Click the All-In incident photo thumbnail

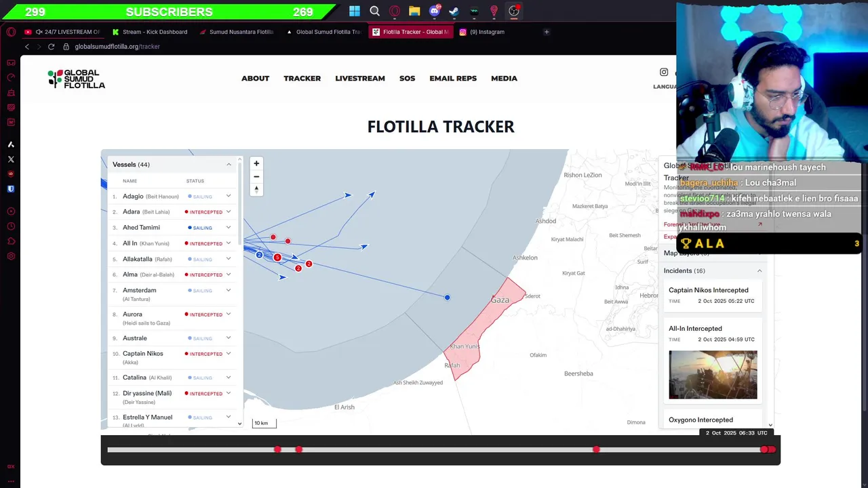[713, 375]
